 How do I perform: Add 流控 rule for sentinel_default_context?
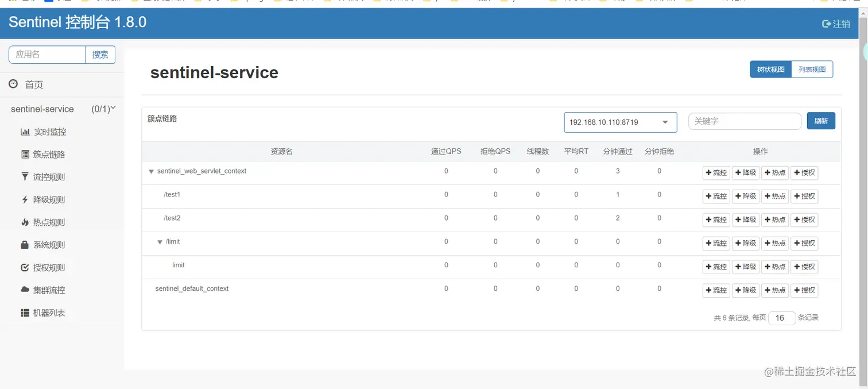(x=716, y=291)
